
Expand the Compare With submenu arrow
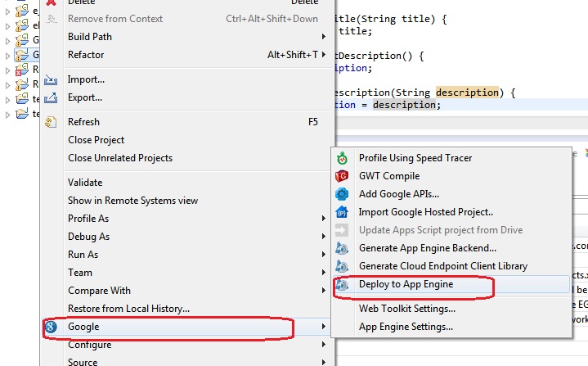(x=324, y=291)
